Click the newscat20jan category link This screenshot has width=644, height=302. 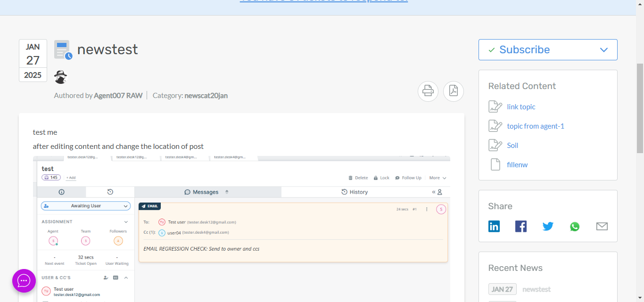(206, 96)
